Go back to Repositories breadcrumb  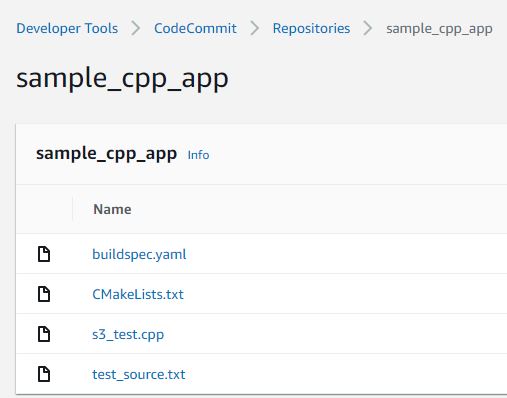point(311,28)
